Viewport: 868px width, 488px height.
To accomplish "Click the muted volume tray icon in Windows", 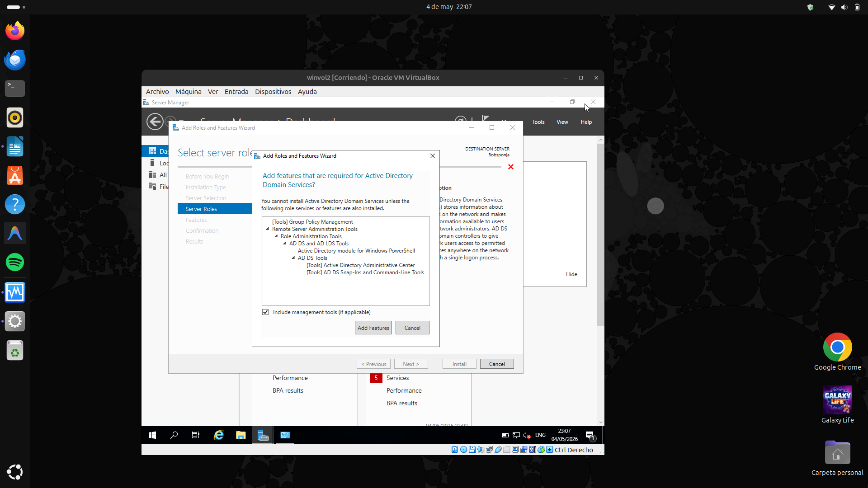I will [x=527, y=436].
